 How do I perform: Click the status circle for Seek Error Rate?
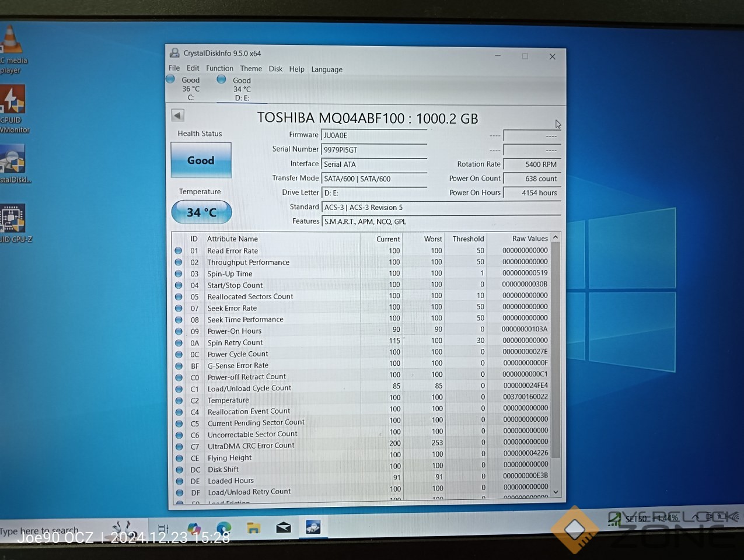(179, 308)
